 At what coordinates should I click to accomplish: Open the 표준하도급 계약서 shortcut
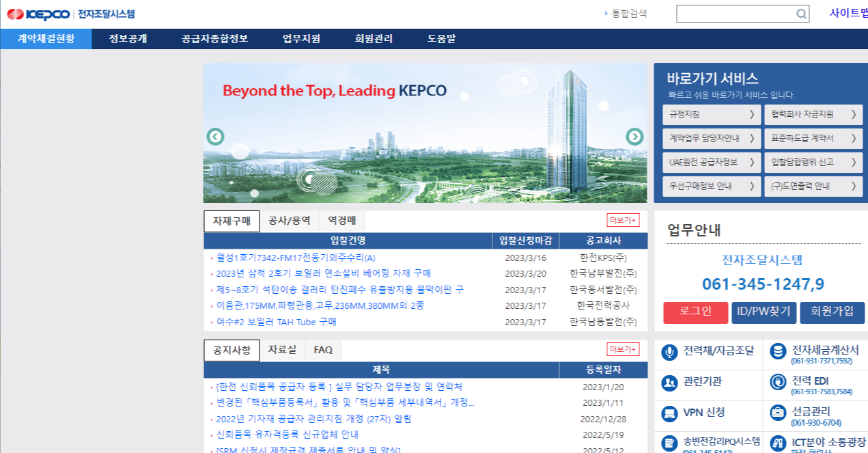pos(813,139)
